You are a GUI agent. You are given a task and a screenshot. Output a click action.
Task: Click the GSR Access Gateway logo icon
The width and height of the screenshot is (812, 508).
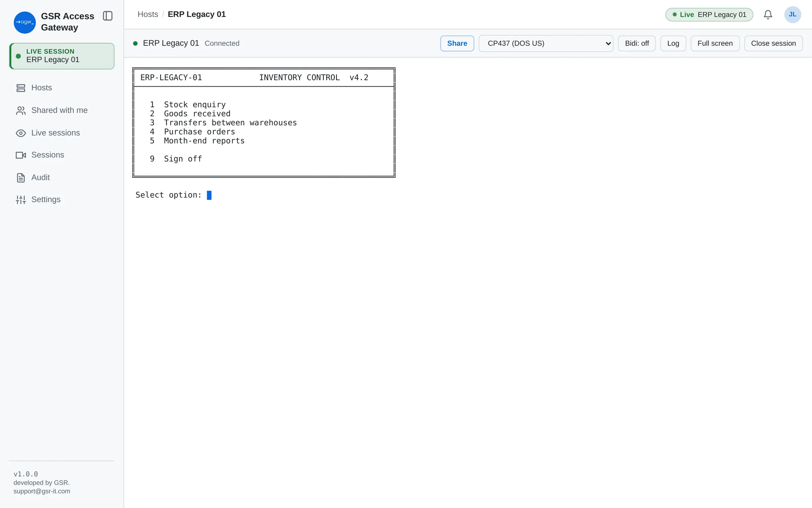25,22
